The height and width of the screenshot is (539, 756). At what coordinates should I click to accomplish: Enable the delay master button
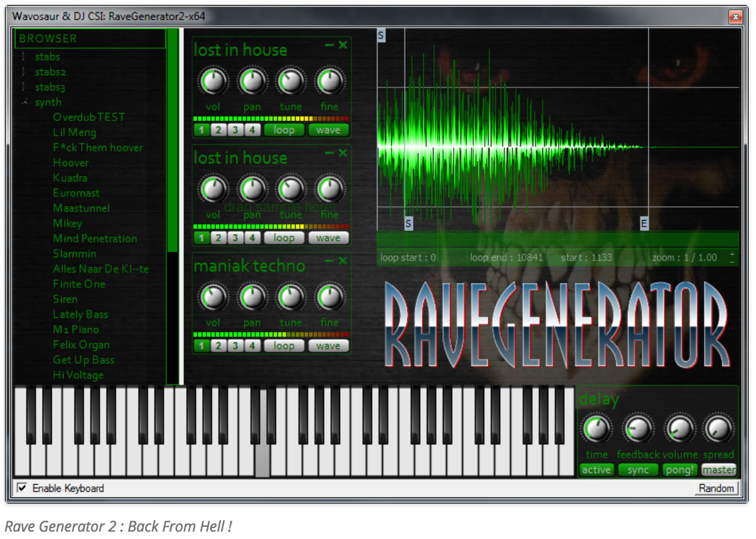[x=719, y=470]
